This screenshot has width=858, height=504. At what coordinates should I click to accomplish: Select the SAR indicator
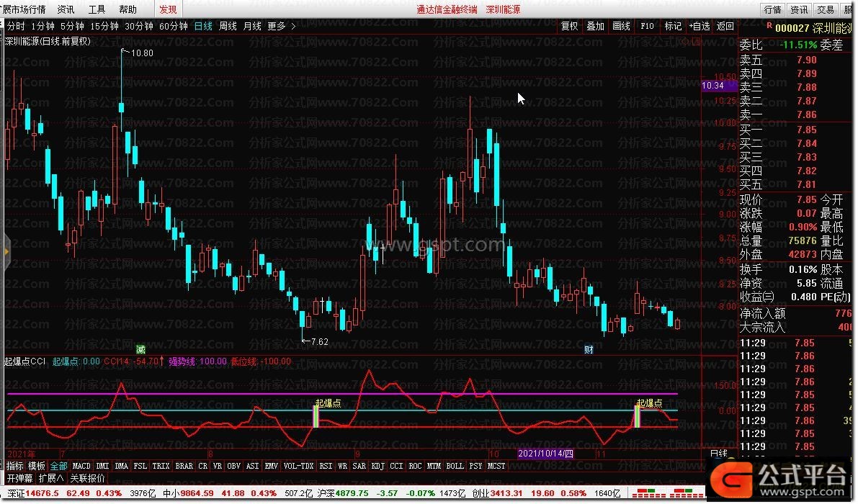[359, 467]
